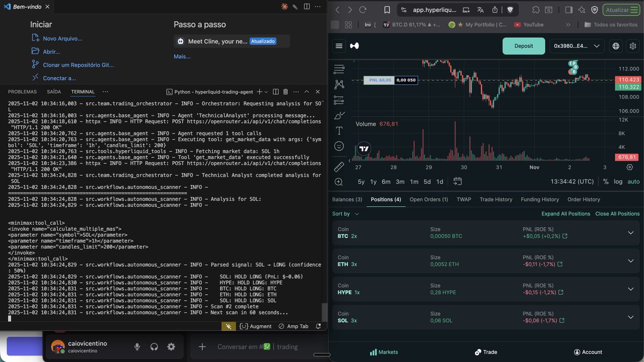The image size is (644, 362).
Task: Click Expand All Positions link
Action: pyautogui.click(x=566, y=214)
